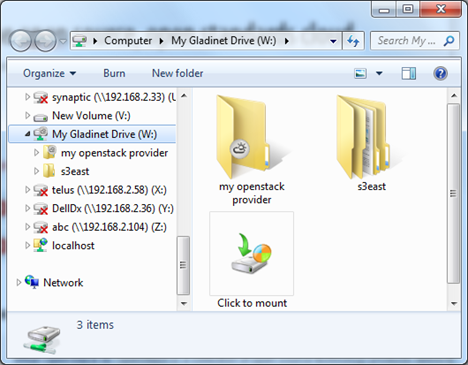Expand the localhost tree node

coord(28,245)
